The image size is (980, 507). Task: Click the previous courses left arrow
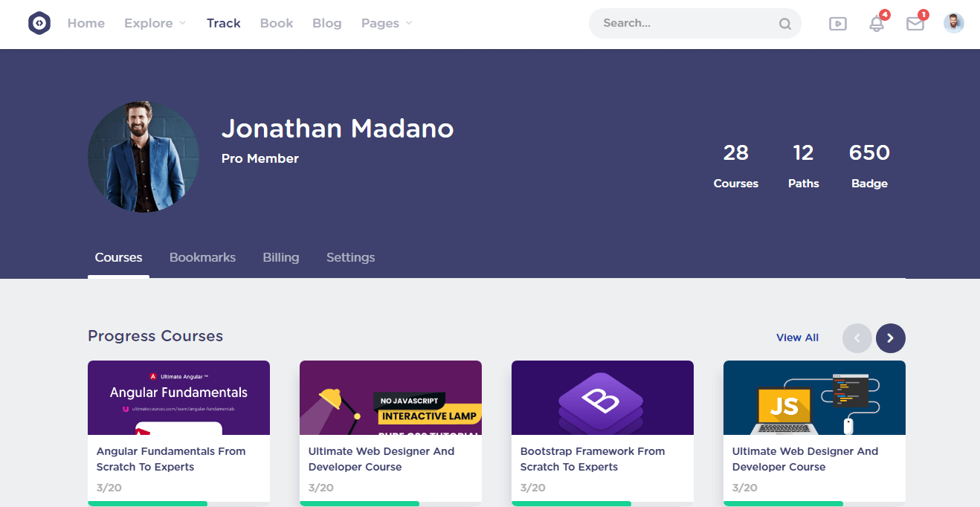tap(857, 338)
